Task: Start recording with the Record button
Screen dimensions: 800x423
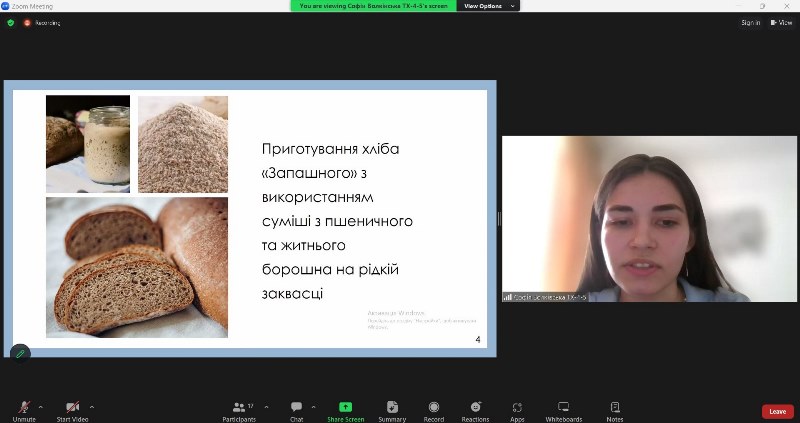Action: [x=434, y=408]
